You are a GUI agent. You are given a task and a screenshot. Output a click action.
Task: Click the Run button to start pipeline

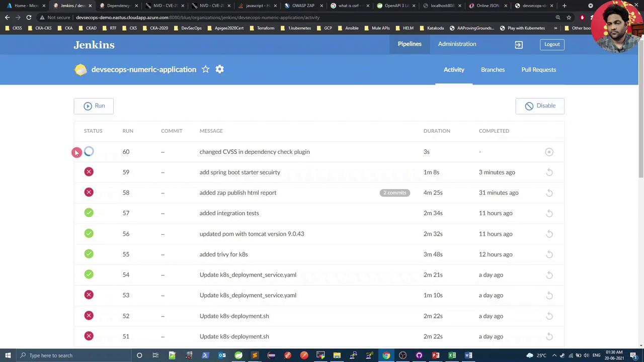[x=94, y=106]
